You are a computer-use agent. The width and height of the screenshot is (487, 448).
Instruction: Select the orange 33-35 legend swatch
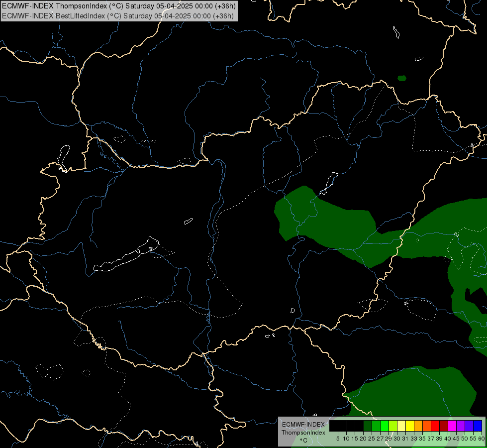418,426
